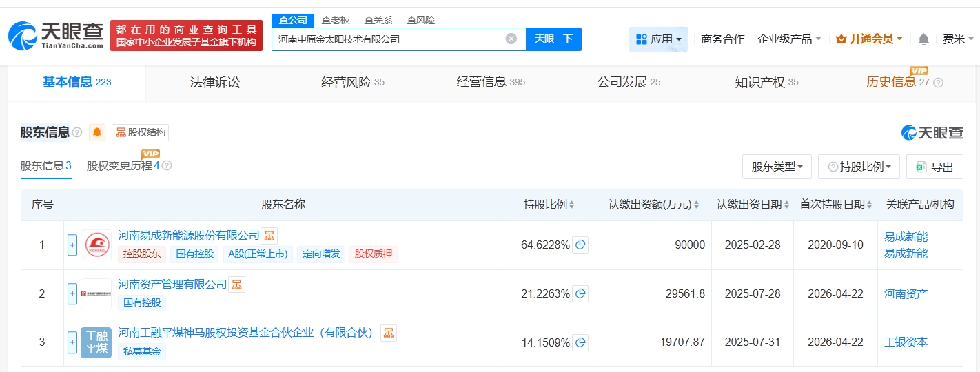Screen dimensions: 980x372
Task: Switch to the 知识产权 tab
Action: click(x=759, y=83)
